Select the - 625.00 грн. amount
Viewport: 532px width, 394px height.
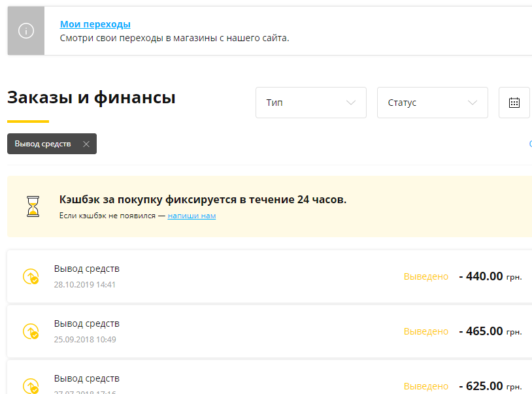point(490,386)
